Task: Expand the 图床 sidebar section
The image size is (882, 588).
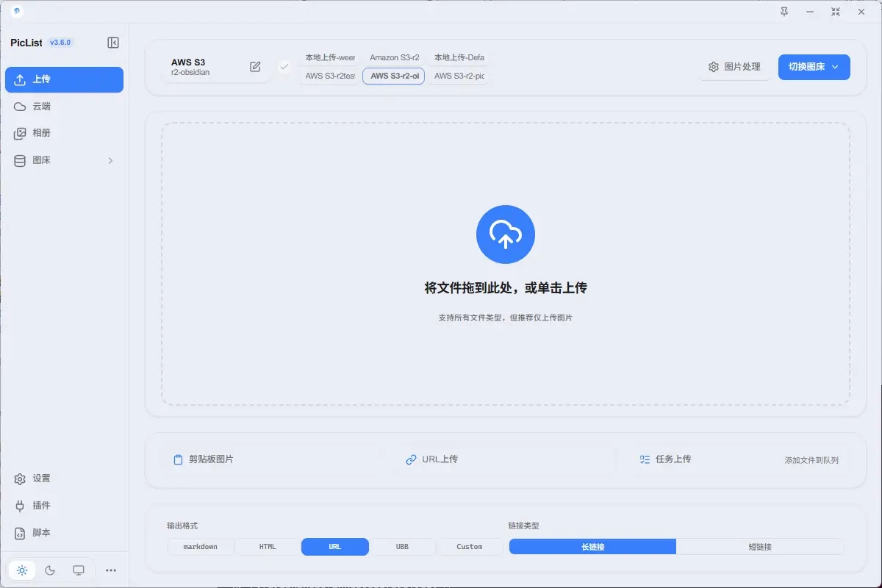Action: [64, 160]
